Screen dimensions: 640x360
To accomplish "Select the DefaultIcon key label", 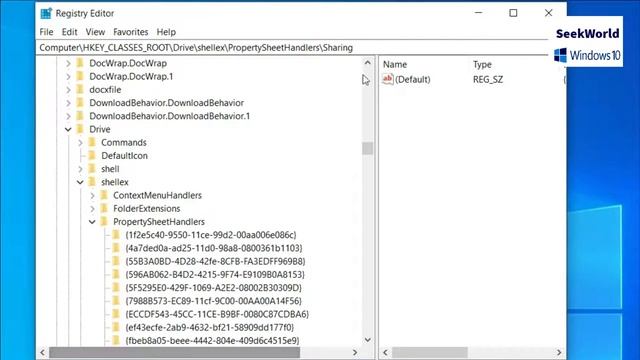I will pyautogui.click(x=124, y=156).
